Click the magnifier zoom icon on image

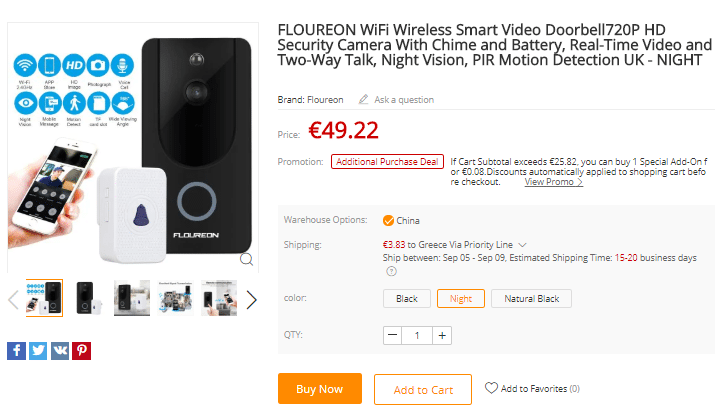point(246,259)
